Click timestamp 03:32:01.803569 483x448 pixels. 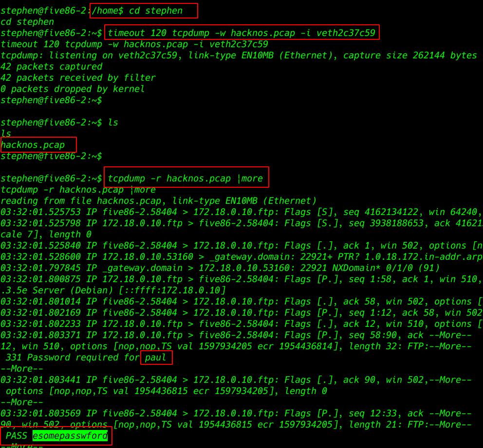click(41, 413)
